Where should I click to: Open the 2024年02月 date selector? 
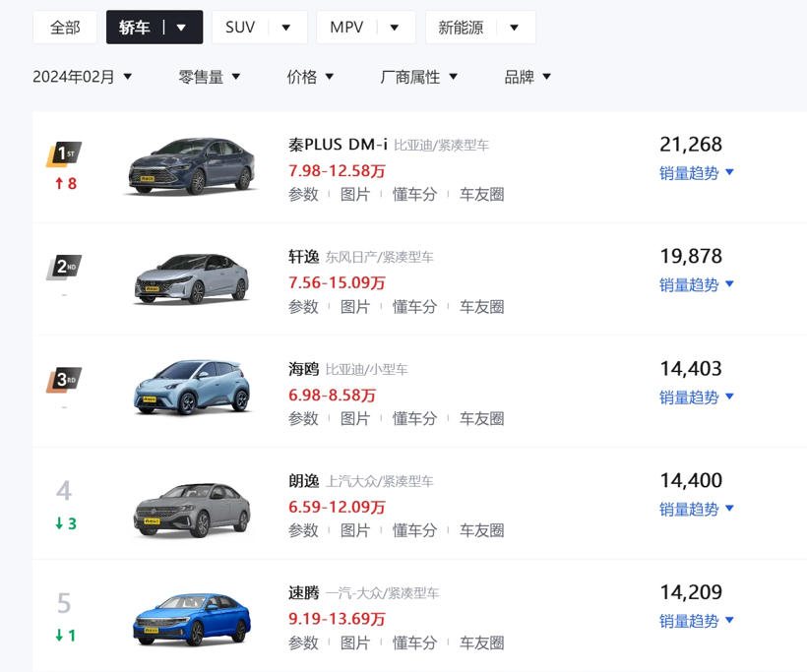(x=83, y=77)
